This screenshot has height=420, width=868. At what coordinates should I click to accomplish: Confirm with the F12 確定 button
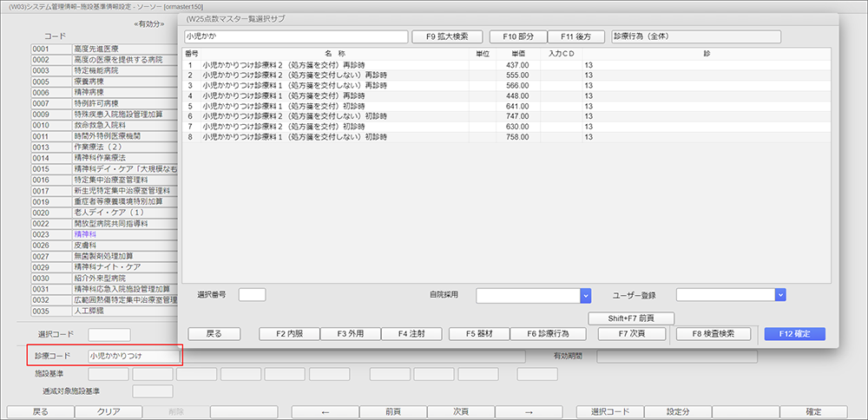794,334
